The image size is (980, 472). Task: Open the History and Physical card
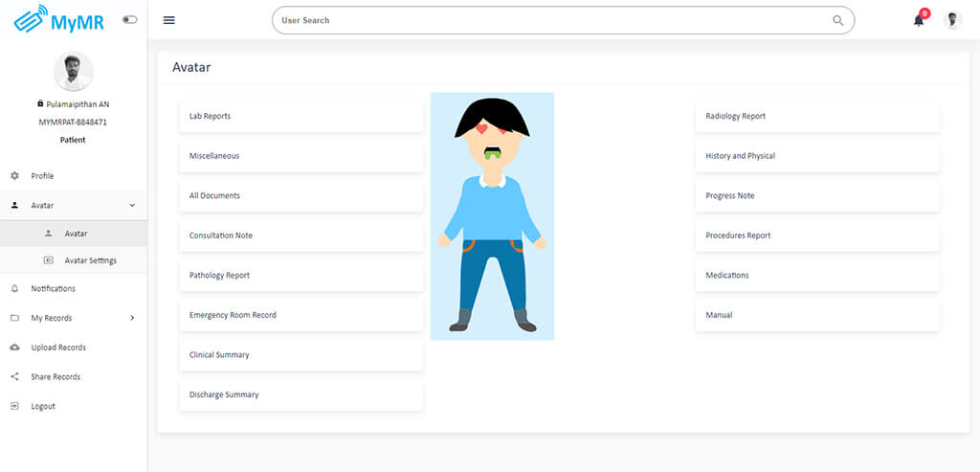[817, 156]
